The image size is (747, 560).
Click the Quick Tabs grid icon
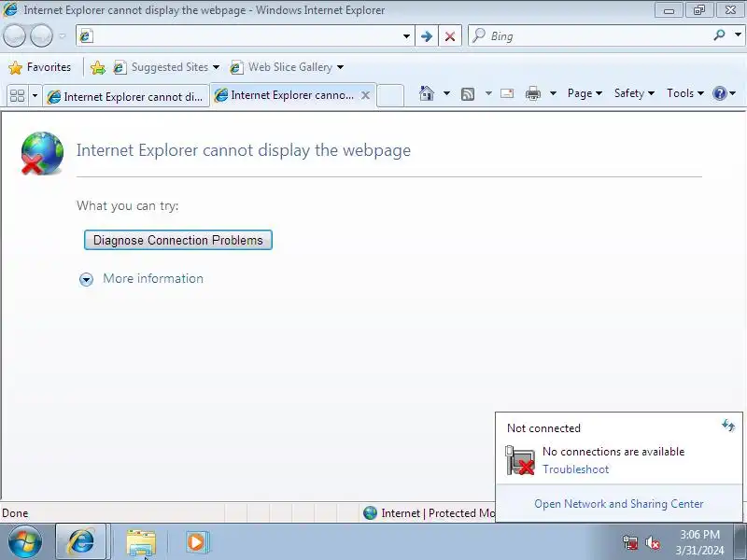coord(17,96)
